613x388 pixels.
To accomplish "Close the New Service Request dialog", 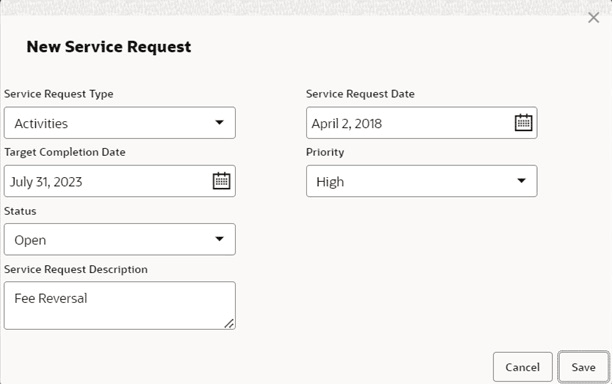I will 593,18.
